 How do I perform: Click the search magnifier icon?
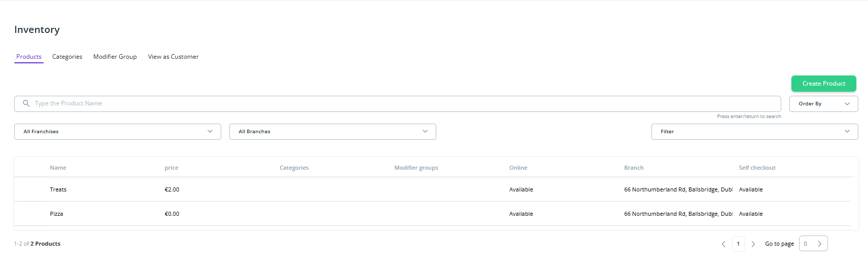point(26,103)
